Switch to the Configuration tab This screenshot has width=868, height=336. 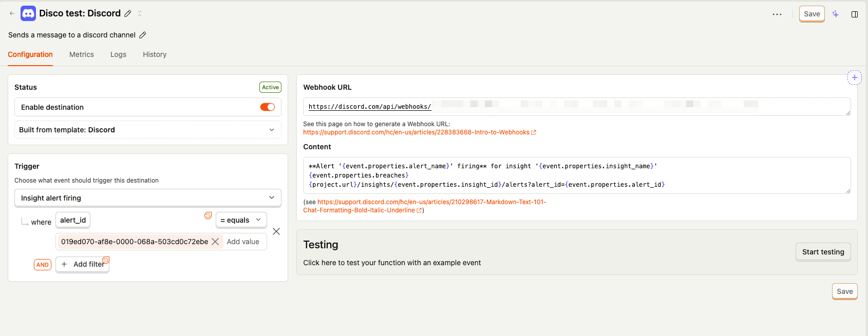click(30, 54)
